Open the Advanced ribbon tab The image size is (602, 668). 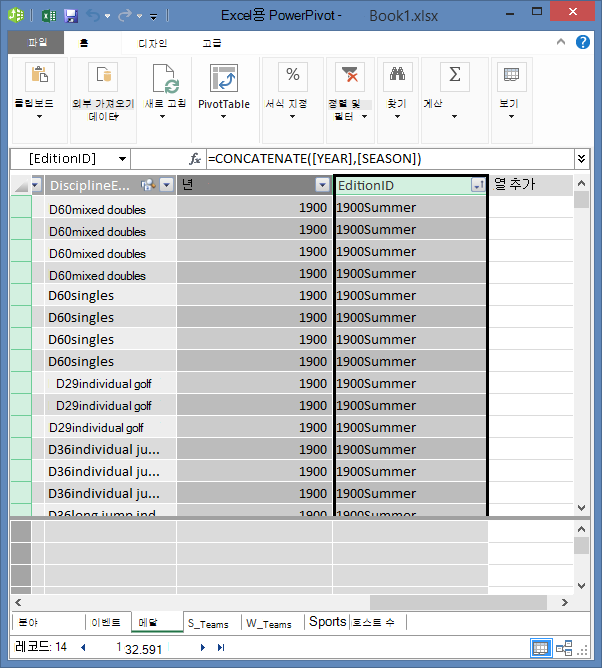(212, 43)
